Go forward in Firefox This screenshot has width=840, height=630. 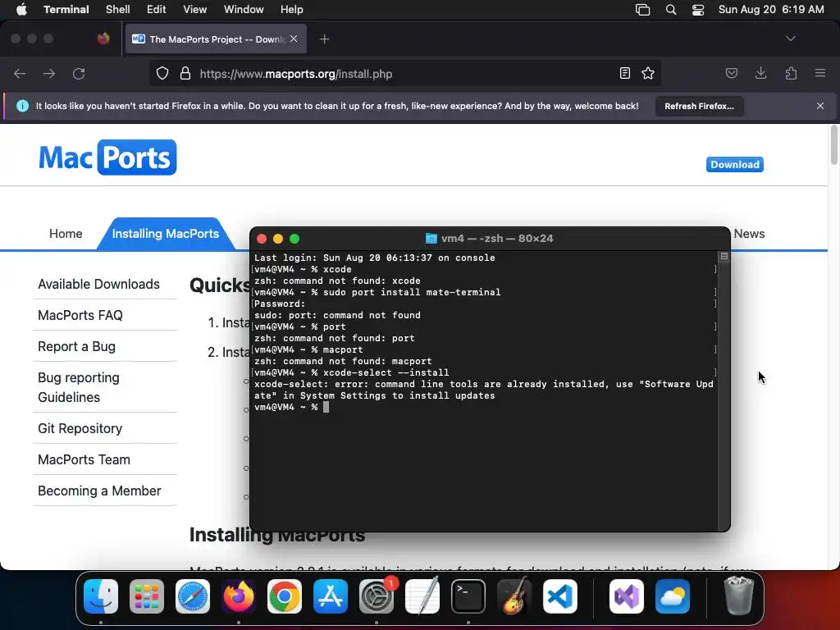pos(49,74)
